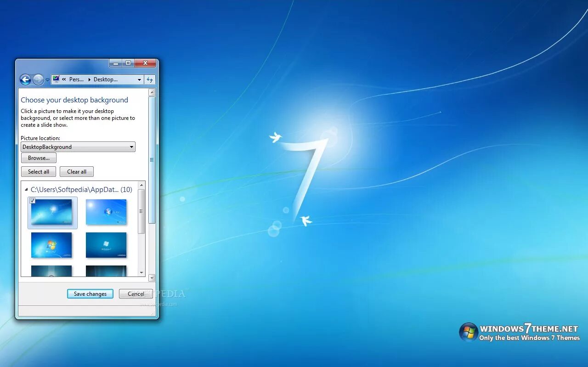
Task: Open the address bar history dropdown arrow
Action: click(x=139, y=79)
